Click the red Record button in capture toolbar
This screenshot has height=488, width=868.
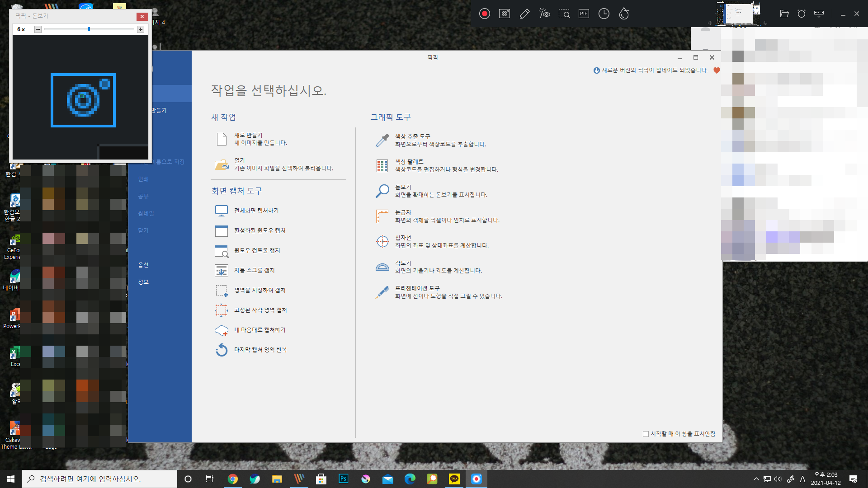485,14
